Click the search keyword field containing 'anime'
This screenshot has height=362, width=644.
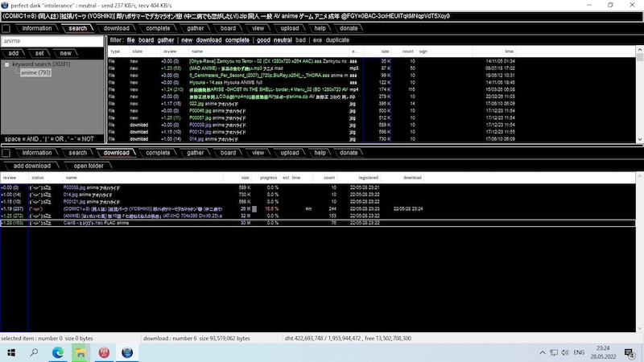click(52, 40)
